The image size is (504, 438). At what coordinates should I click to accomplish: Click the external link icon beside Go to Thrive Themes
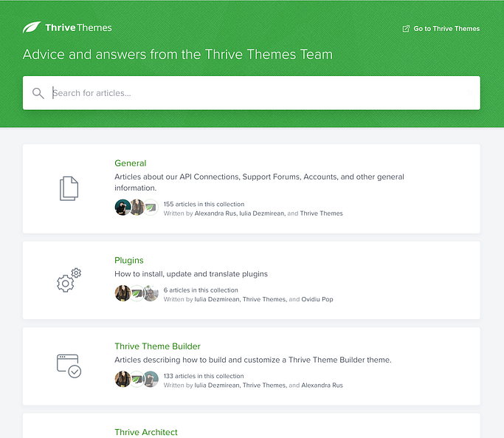(406, 29)
